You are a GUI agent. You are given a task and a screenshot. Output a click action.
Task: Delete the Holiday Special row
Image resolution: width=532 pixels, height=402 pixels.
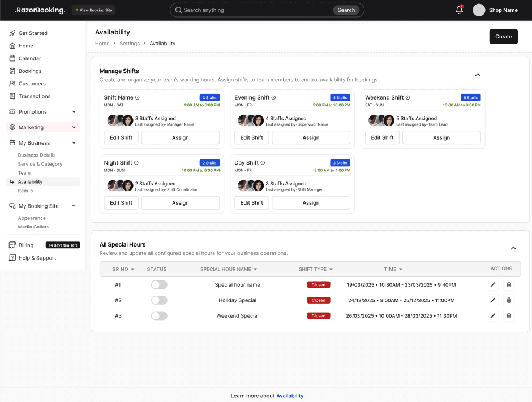pyautogui.click(x=509, y=300)
